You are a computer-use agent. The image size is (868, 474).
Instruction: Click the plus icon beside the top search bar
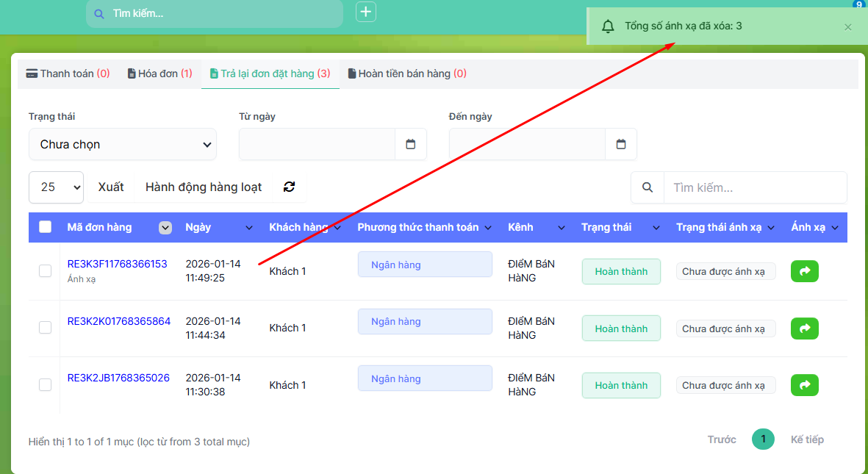(366, 12)
